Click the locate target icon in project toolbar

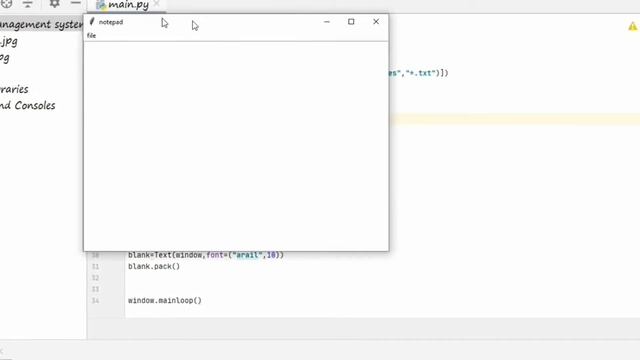coord(6,4)
